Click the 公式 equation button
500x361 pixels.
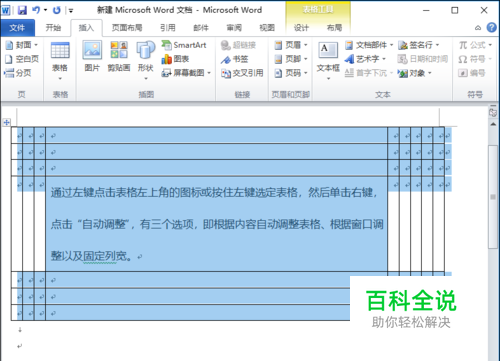pyautogui.click(x=475, y=45)
